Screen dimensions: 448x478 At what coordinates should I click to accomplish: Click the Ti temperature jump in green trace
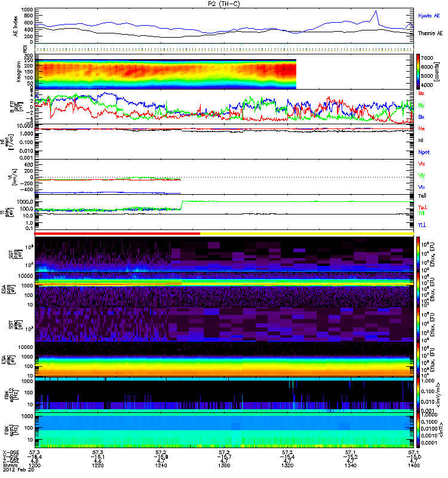click(x=182, y=205)
